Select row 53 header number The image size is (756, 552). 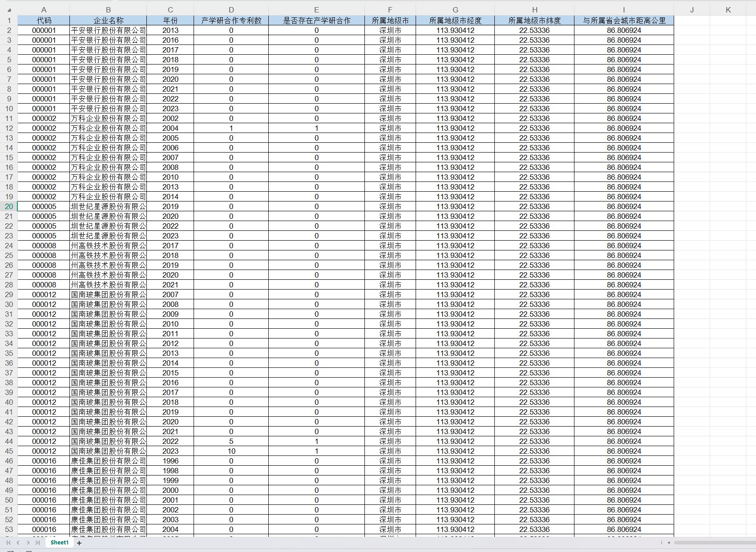pyautogui.click(x=9, y=529)
